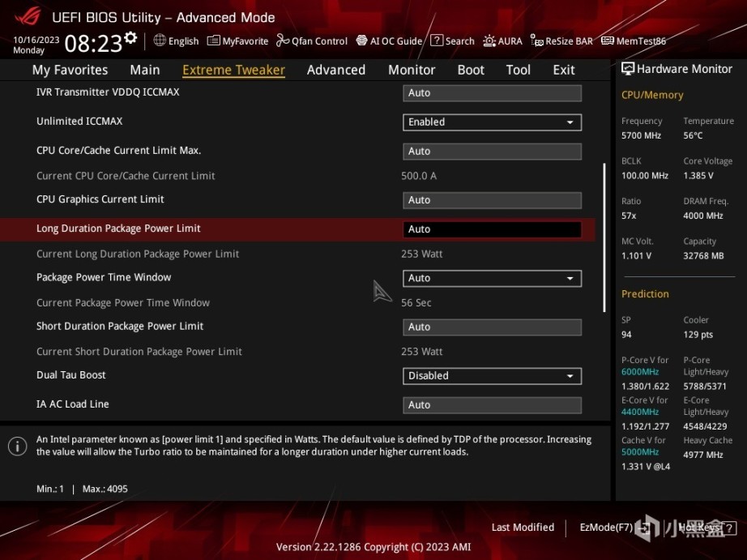Click Short Duration Package Power Limit field
This screenshot has height=560, width=747.
tap(492, 327)
